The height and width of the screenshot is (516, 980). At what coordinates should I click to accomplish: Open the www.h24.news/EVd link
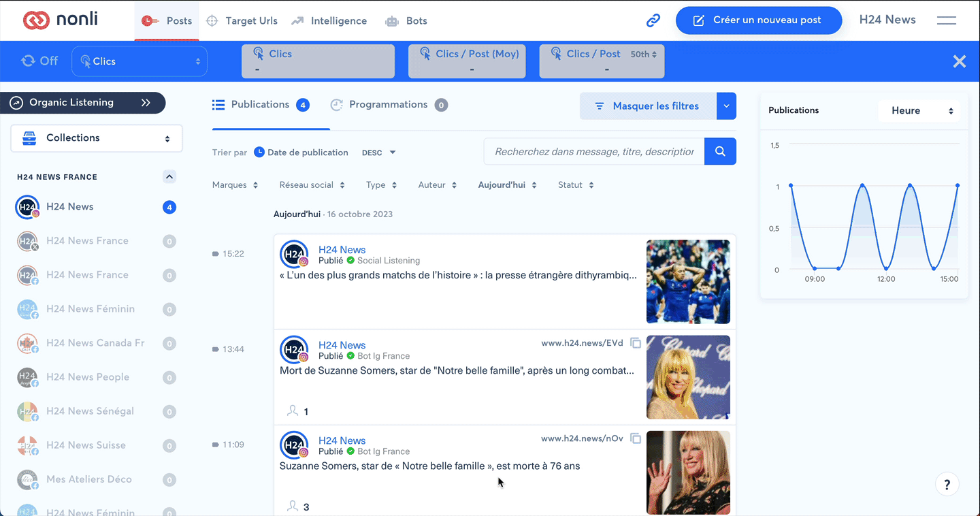point(582,343)
